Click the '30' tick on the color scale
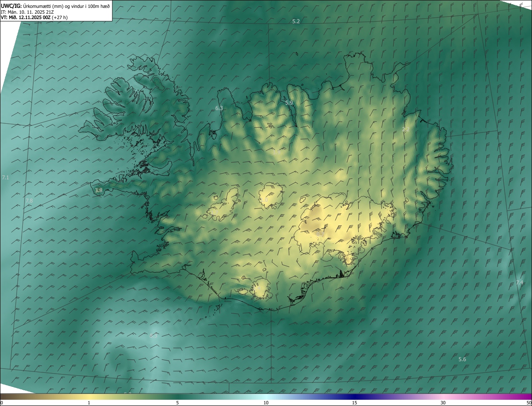This screenshot has width=532, height=406. (x=443, y=403)
